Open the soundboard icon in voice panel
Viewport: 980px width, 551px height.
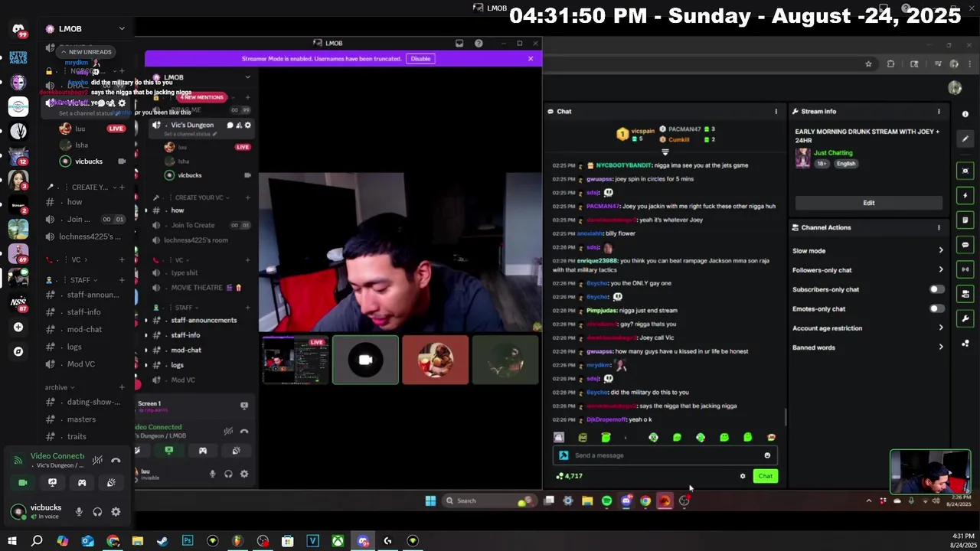(111, 482)
